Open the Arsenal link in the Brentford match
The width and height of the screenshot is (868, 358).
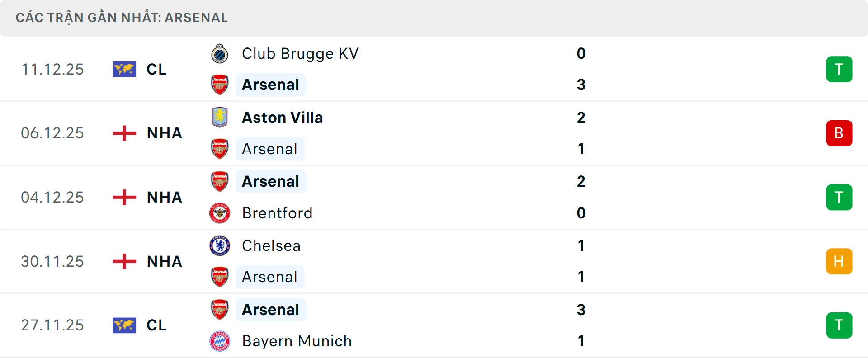coord(270,181)
